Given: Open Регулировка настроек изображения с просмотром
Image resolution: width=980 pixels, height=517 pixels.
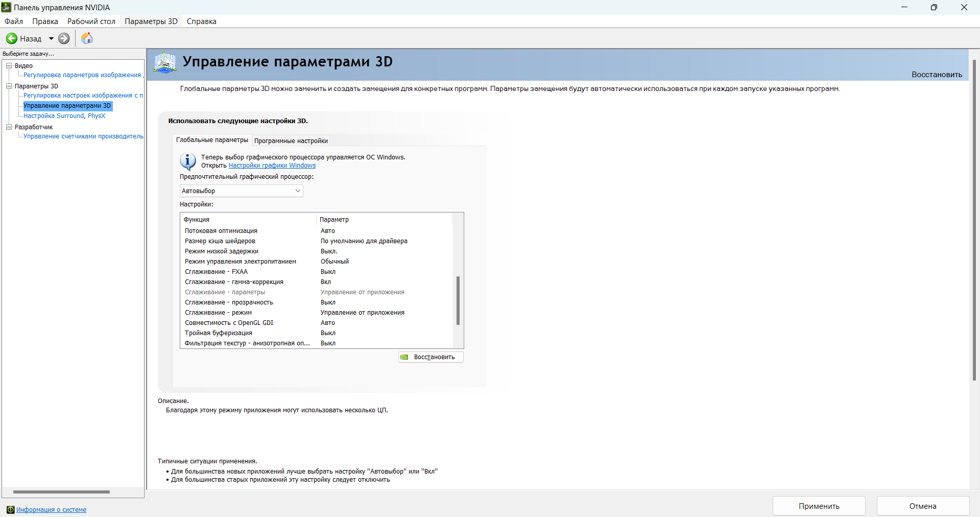Looking at the screenshot, I should coord(83,96).
